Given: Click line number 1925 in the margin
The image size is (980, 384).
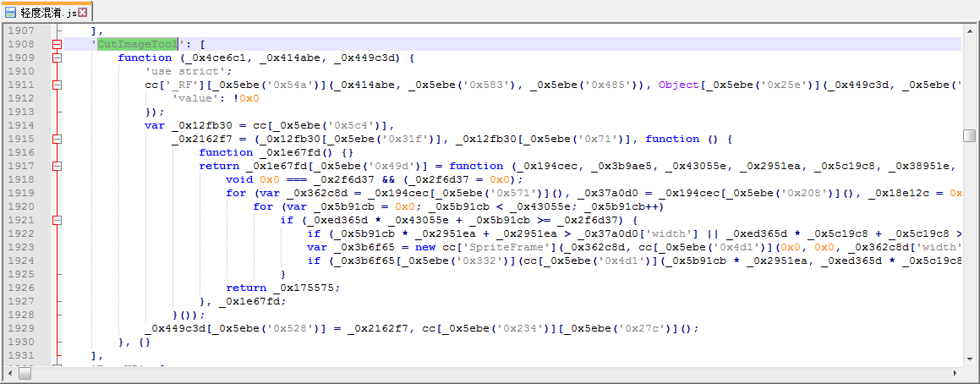Looking at the screenshot, I should point(20,275).
